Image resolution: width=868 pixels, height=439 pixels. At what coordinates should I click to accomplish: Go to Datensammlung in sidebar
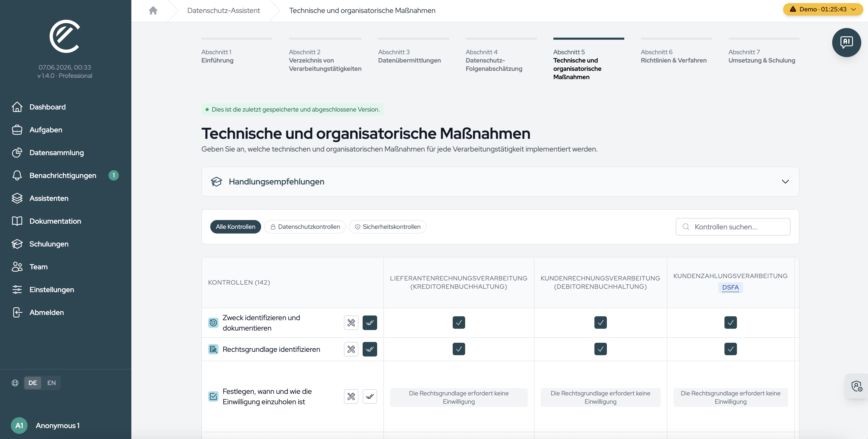point(56,153)
